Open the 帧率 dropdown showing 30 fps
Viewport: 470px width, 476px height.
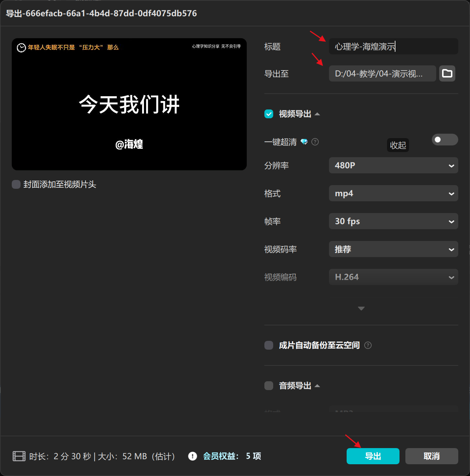click(393, 221)
